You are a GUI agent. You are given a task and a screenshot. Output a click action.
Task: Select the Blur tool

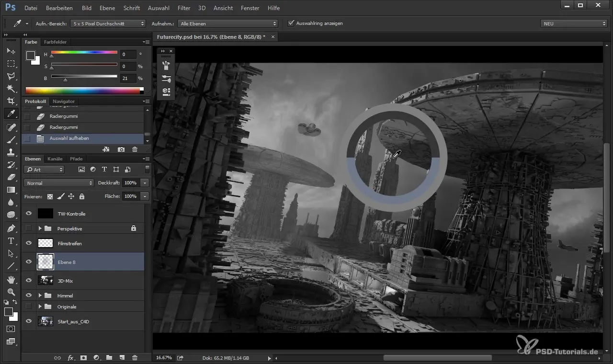tap(11, 202)
